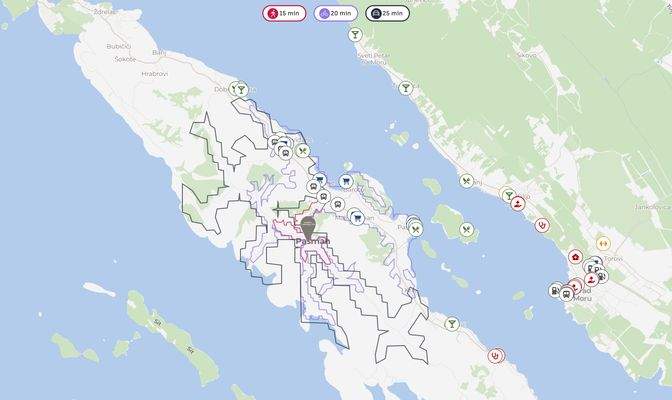Image resolution: width=672 pixels, height=400 pixels.
Task: Open the stethoscope doctor marker on mainland coast
Action: (x=543, y=225)
